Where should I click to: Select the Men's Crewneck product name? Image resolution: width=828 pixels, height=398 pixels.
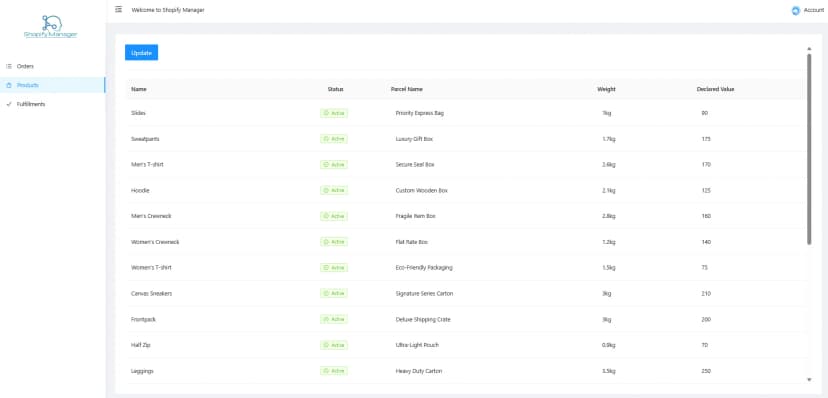151,216
